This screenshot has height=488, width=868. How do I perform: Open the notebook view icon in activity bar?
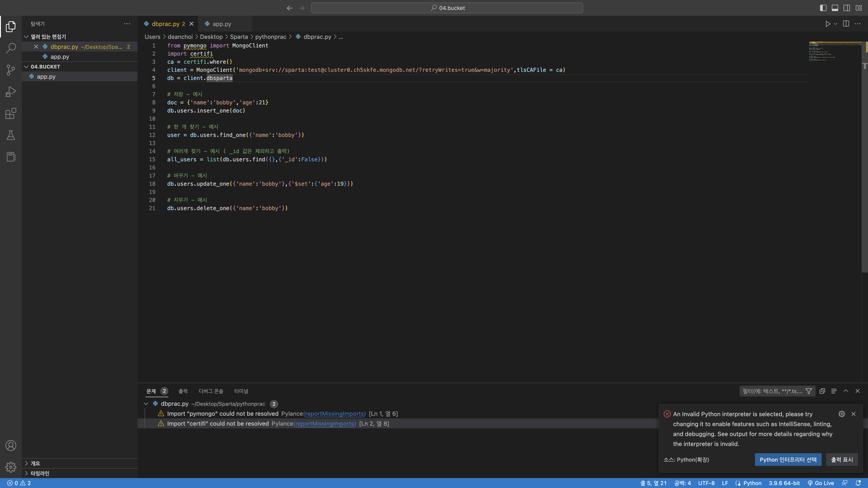click(x=11, y=157)
